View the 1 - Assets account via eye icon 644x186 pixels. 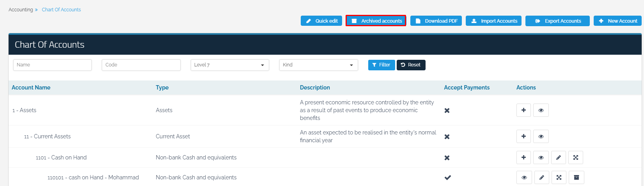[541, 110]
